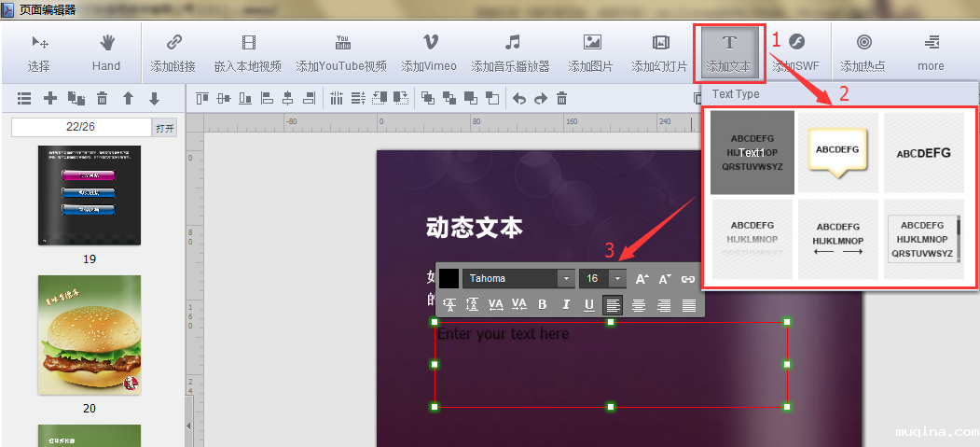
Task: Click 添加链接 (Add Link) icon
Action: click(x=173, y=53)
